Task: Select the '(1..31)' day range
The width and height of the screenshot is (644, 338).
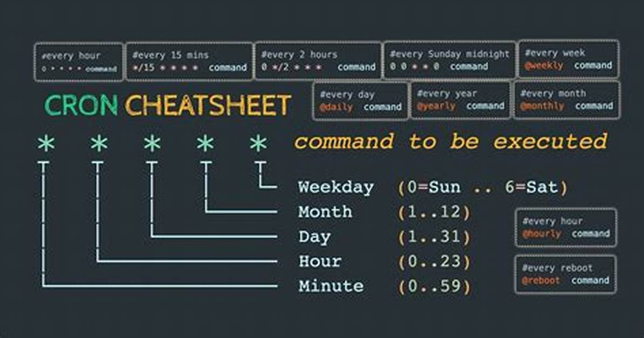Action: click(x=433, y=237)
